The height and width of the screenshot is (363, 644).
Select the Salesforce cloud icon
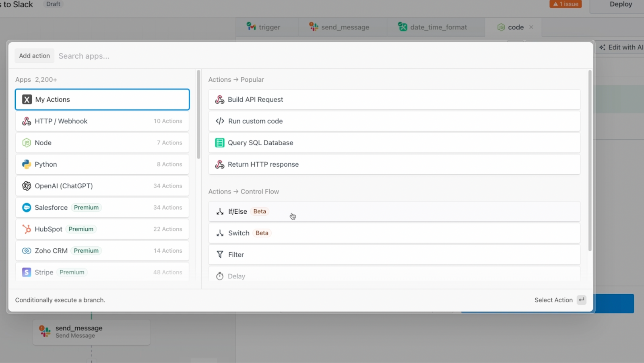pos(27,208)
